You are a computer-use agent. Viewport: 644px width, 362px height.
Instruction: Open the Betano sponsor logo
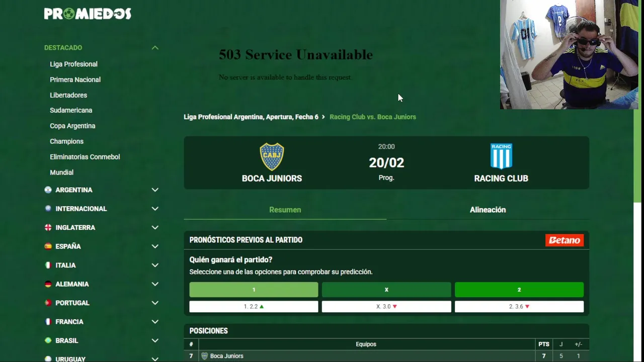tap(565, 240)
